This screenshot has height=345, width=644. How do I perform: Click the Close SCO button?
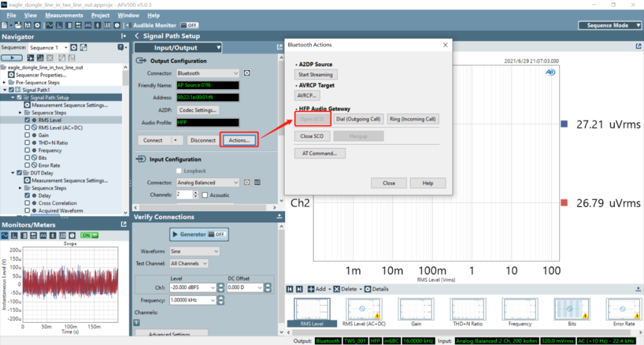click(312, 136)
